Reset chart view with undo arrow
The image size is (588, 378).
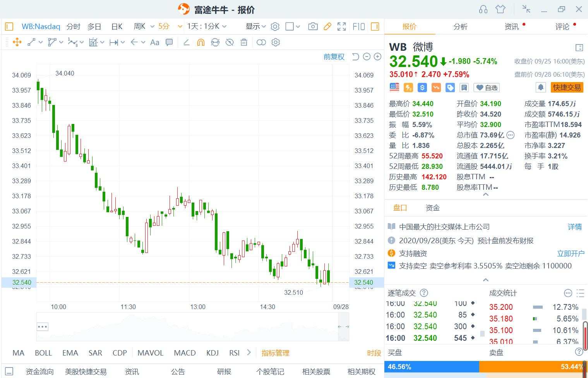tap(355, 57)
